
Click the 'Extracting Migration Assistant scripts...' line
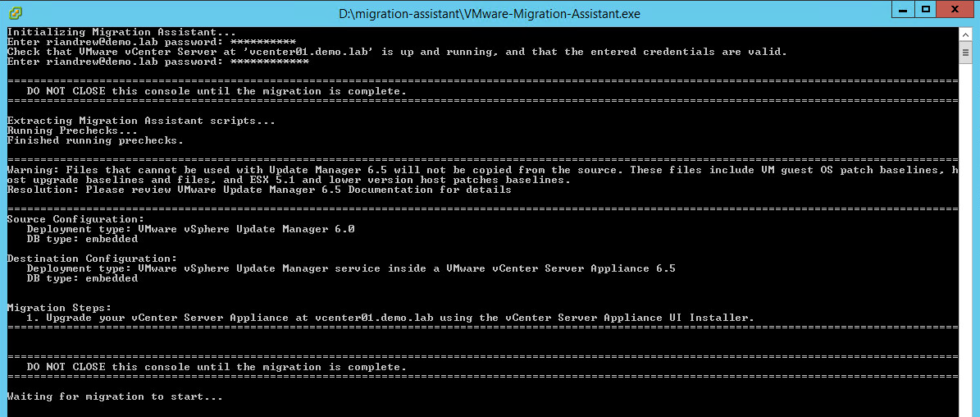click(x=140, y=121)
